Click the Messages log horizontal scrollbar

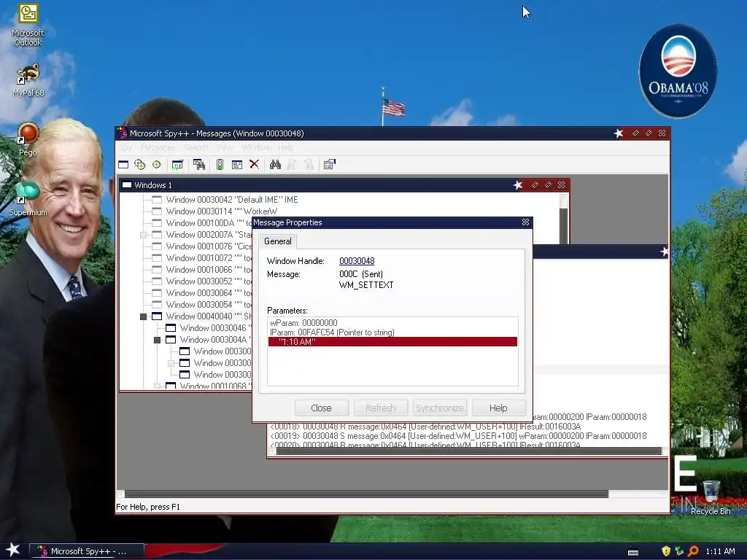click(468, 451)
